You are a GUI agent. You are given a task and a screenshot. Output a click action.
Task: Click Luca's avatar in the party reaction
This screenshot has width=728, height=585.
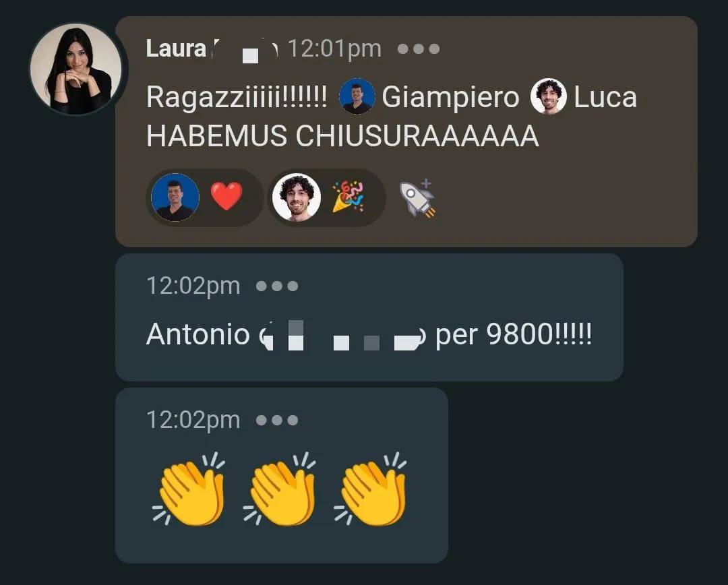296,197
